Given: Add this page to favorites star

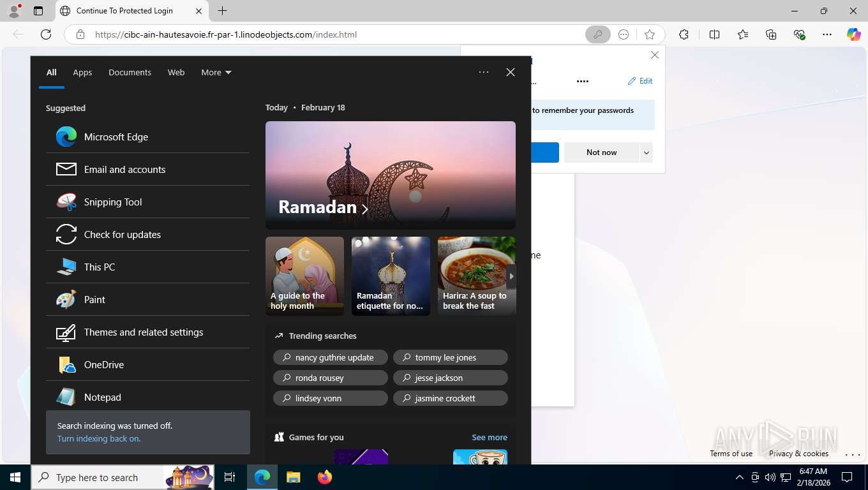Looking at the screenshot, I should click(x=650, y=34).
